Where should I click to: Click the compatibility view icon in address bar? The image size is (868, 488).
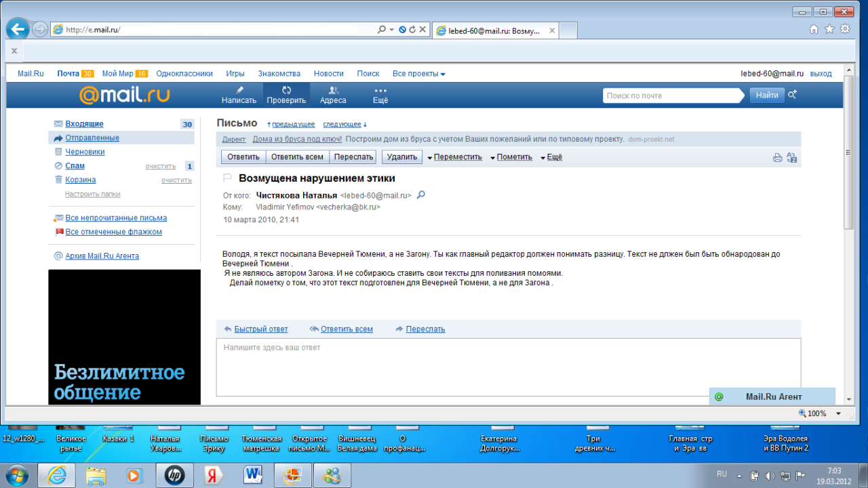coord(402,30)
